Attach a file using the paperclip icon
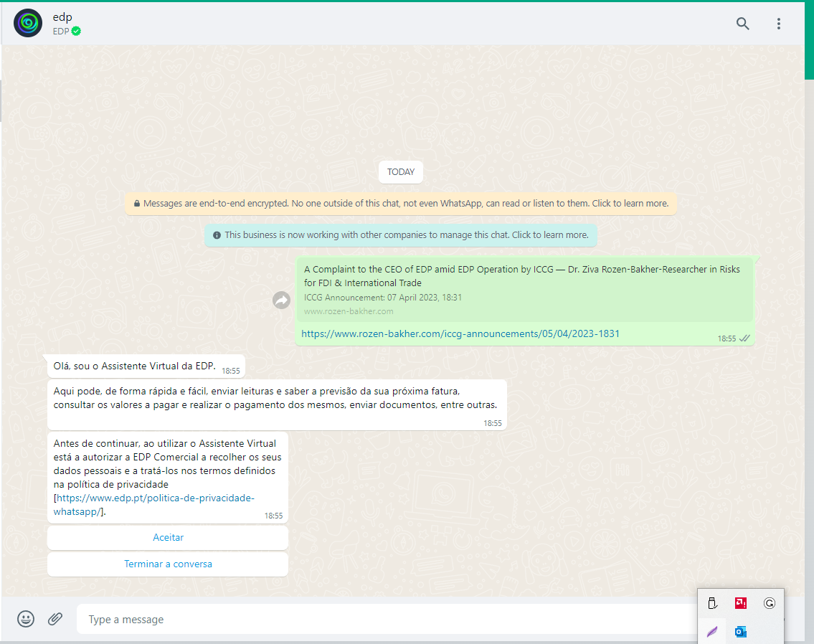This screenshot has width=814, height=644. [55, 618]
